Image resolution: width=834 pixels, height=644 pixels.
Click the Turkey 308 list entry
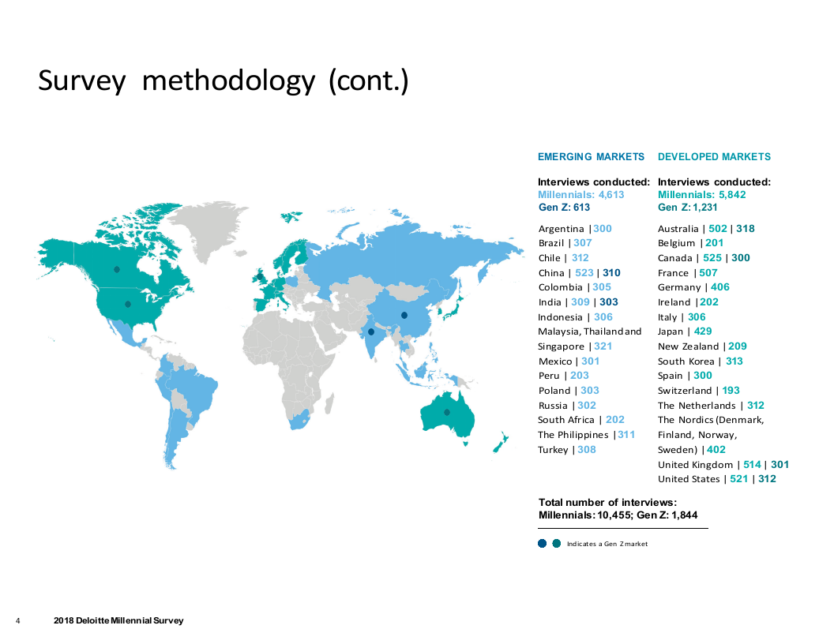(566, 450)
